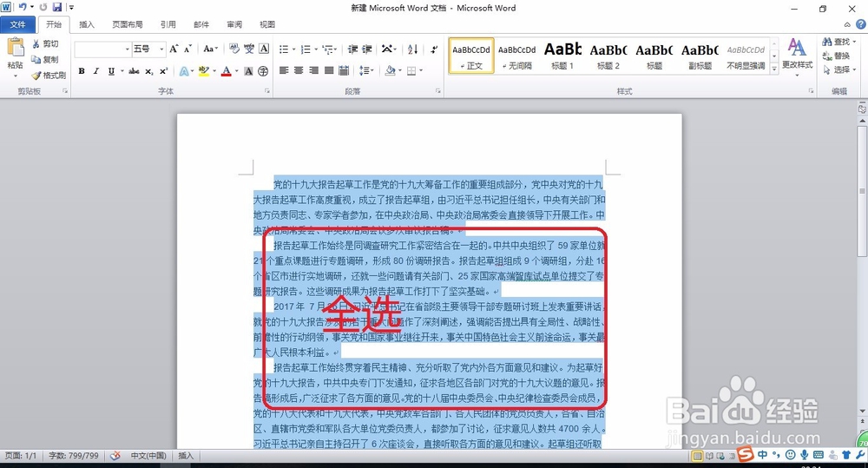Image resolution: width=868 pixels, height=468 pixels.
Task: Shrink the font size
Action: tap(187, 49)
